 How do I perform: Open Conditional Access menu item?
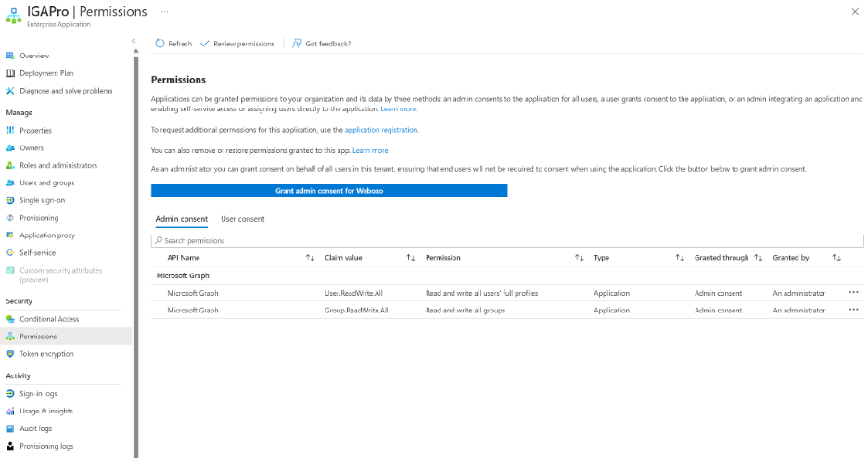49,319
